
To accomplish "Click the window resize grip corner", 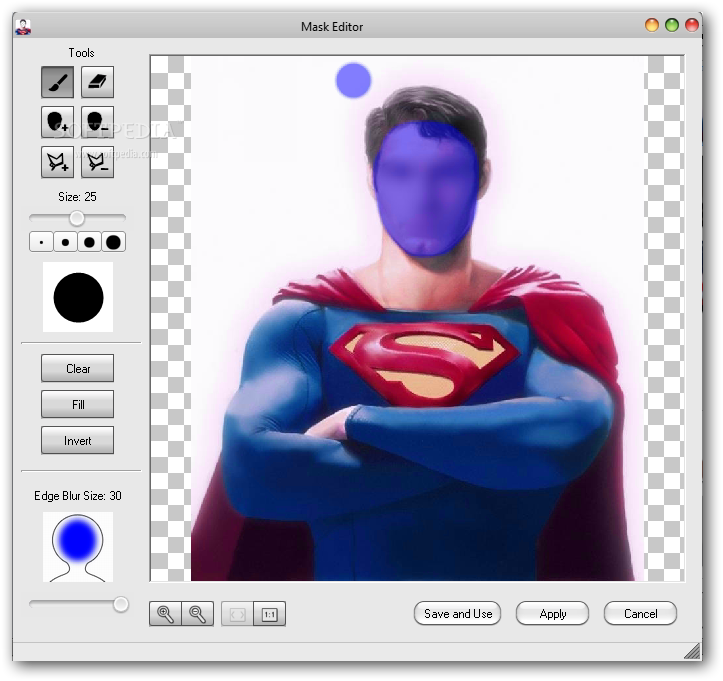I will (692, 651).
